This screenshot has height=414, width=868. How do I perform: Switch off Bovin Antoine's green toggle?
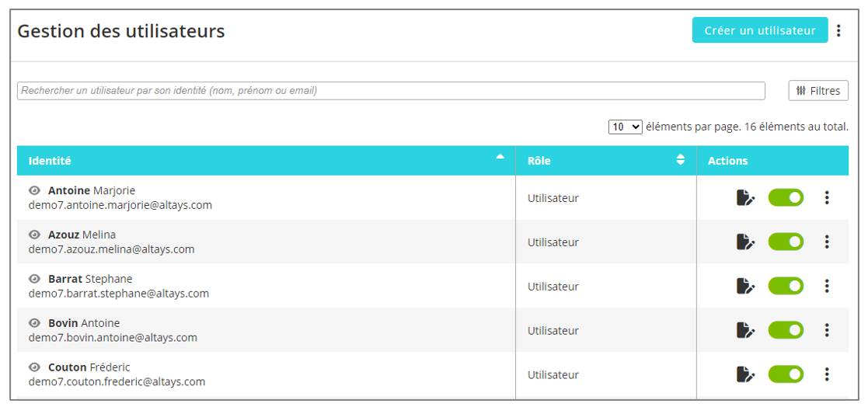click(x=786, y=331)
